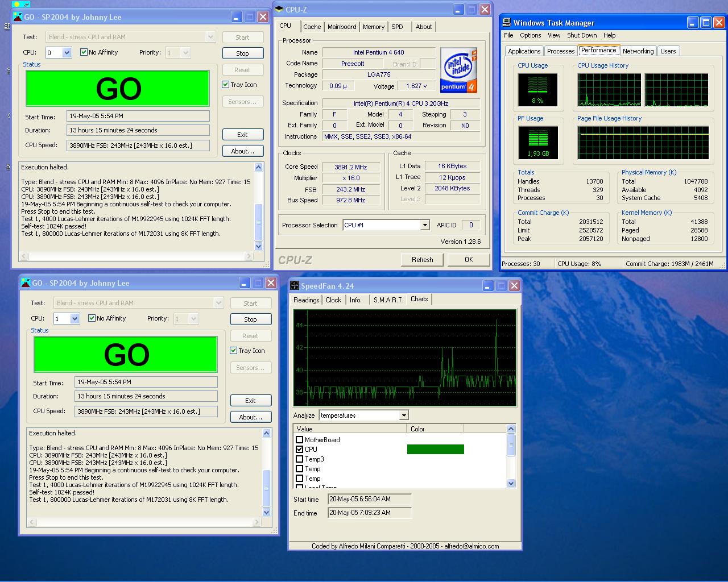Click Stop in the top SP2004 window

click(x=243, y=53)
